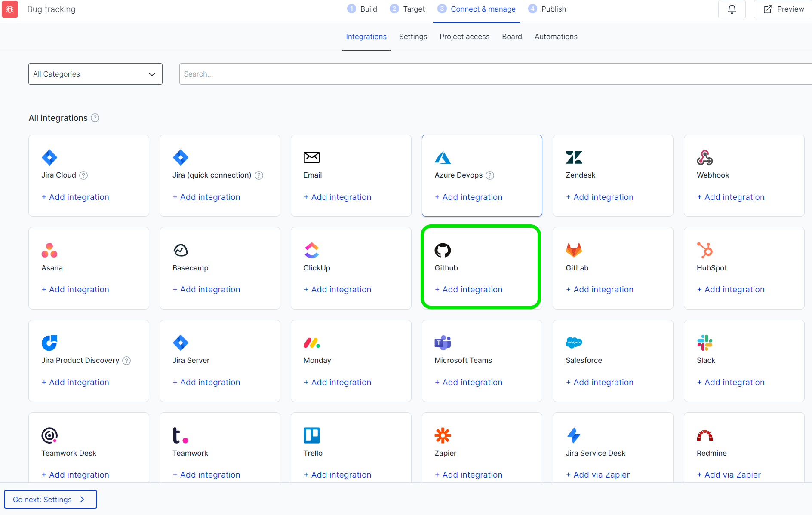This screenshot has height=515, width=812.
Task: Click the Teamwork Desk logo icon
Action: tap(49, 435)
